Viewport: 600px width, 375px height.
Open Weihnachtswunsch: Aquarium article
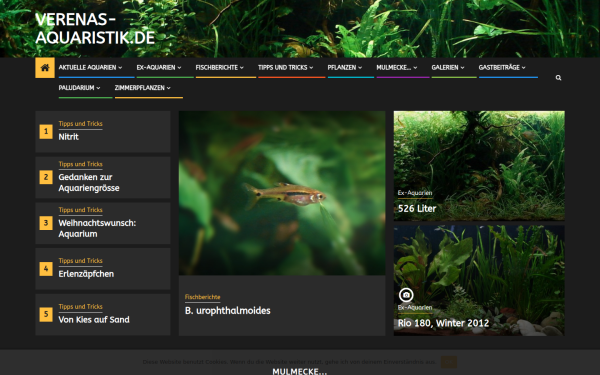(97, 228)
